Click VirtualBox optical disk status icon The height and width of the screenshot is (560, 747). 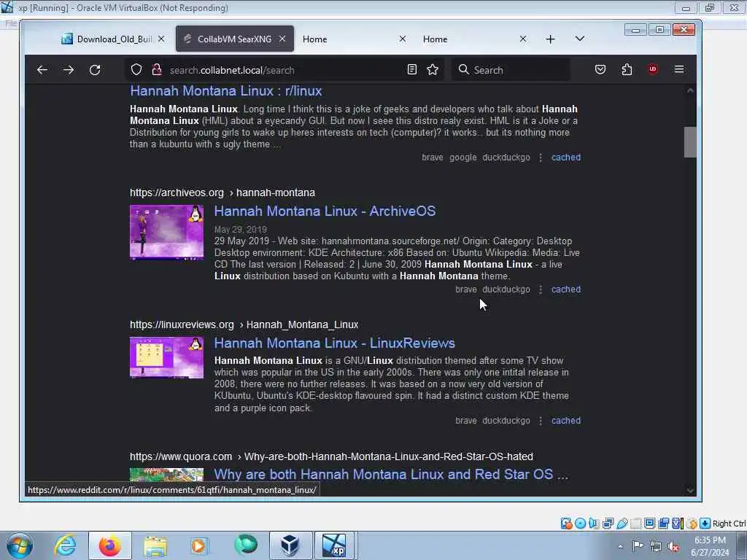click(580, 524)
